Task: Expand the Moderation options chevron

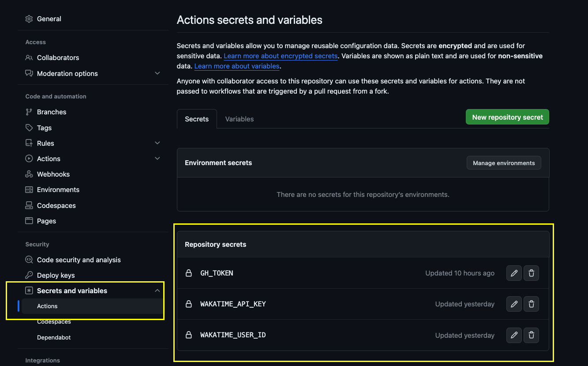Action: 157,73
